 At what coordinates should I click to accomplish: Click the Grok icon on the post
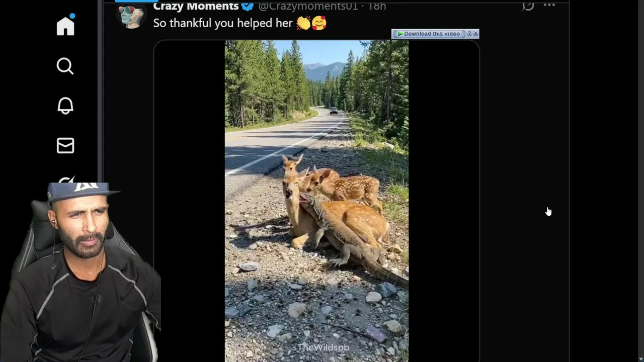pos(528,6)
